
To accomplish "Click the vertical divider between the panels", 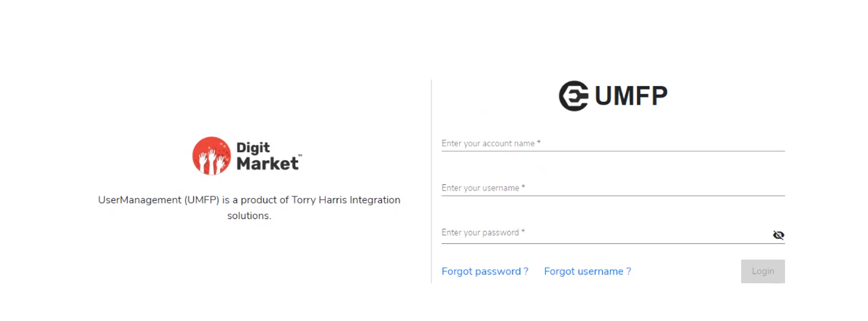I will click(431, 181).
